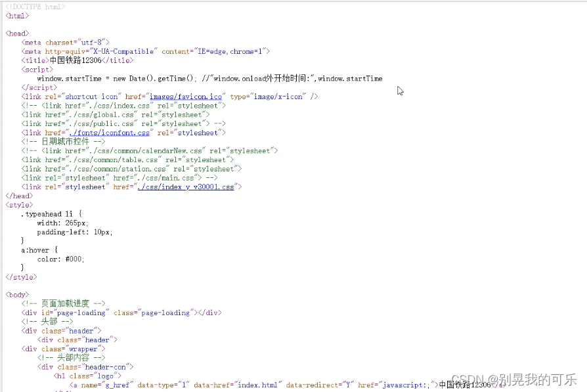Viewport: 587px width, 392px height.
Task: Click the window.startTime script line
Action: click(209, 78)
